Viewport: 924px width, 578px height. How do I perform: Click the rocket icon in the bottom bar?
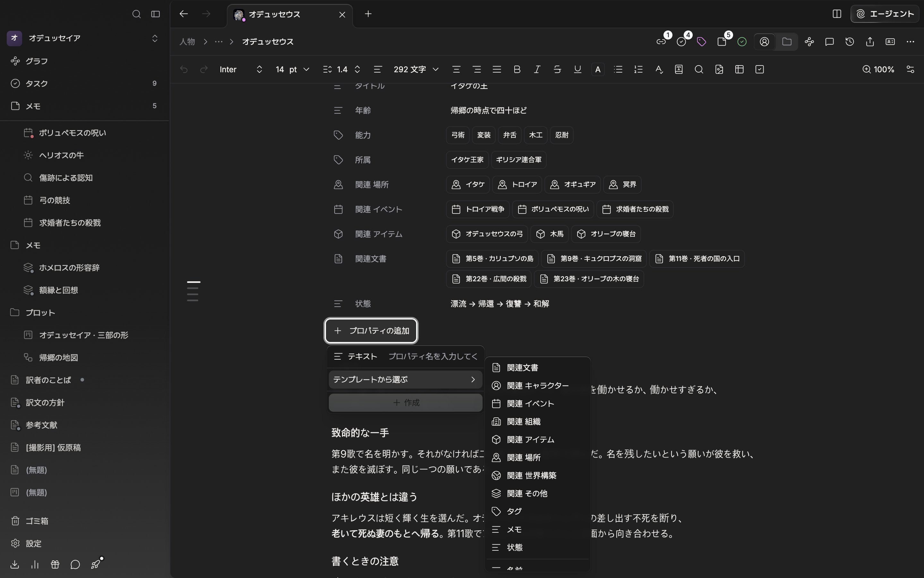(96, 564)
